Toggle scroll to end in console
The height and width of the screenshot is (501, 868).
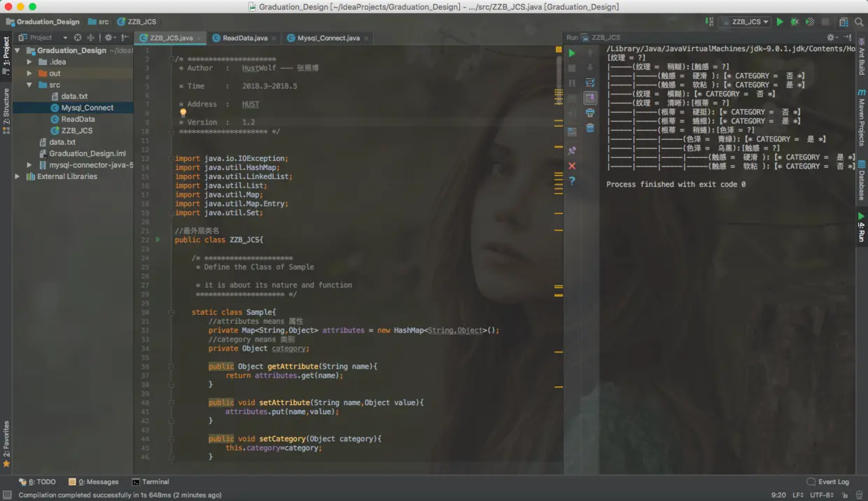[590, 98]
